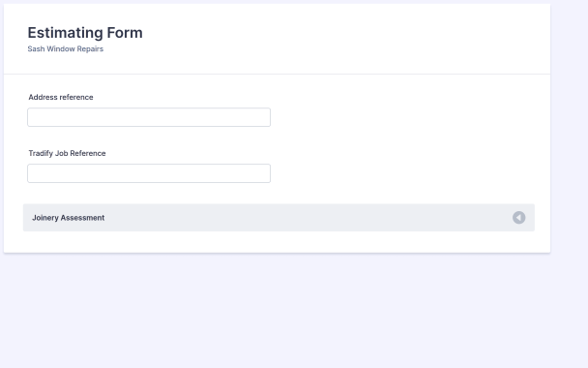Select the Estimating Form heading
This screenshot has width=588, height=368.
85,33
